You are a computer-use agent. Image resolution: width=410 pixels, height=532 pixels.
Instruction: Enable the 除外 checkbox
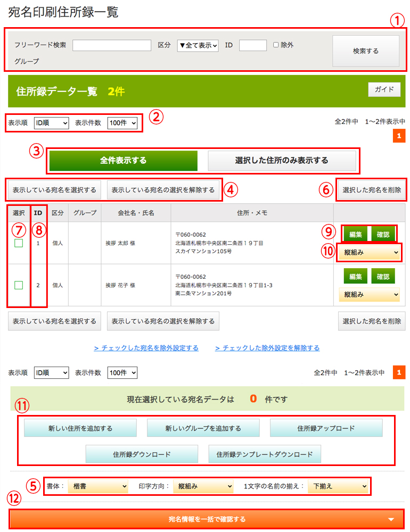[x=276, y=45]
